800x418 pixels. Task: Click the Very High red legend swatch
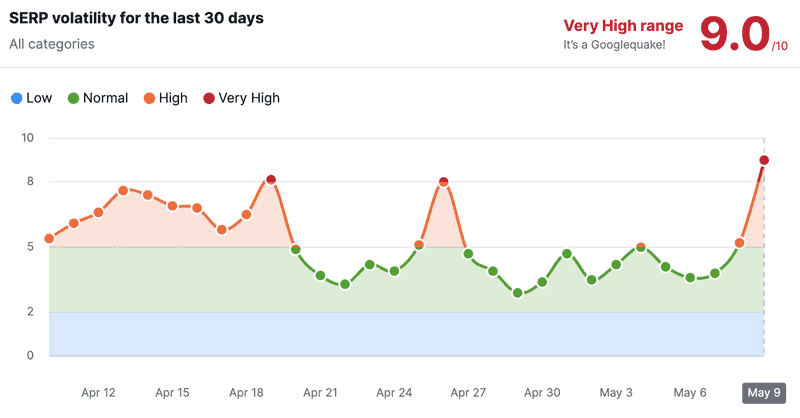[x=209, y=99]
